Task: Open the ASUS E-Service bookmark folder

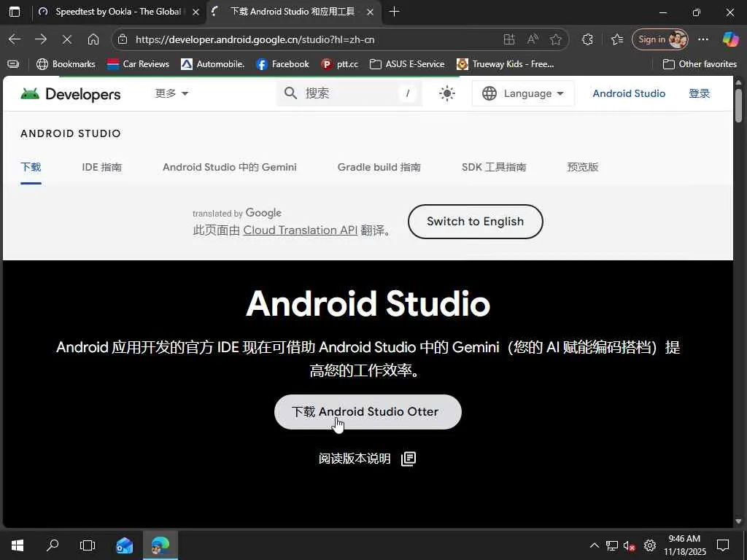Action: click(407, 64)
